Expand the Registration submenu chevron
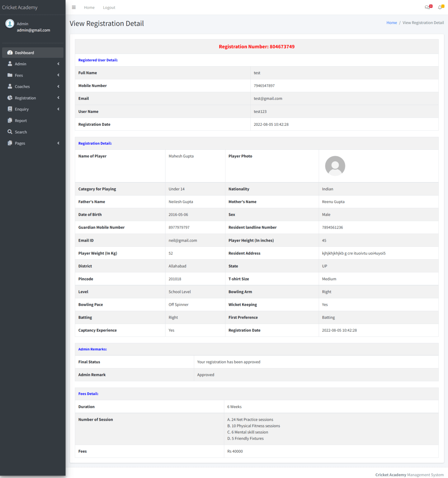 [x=58, y=98]
